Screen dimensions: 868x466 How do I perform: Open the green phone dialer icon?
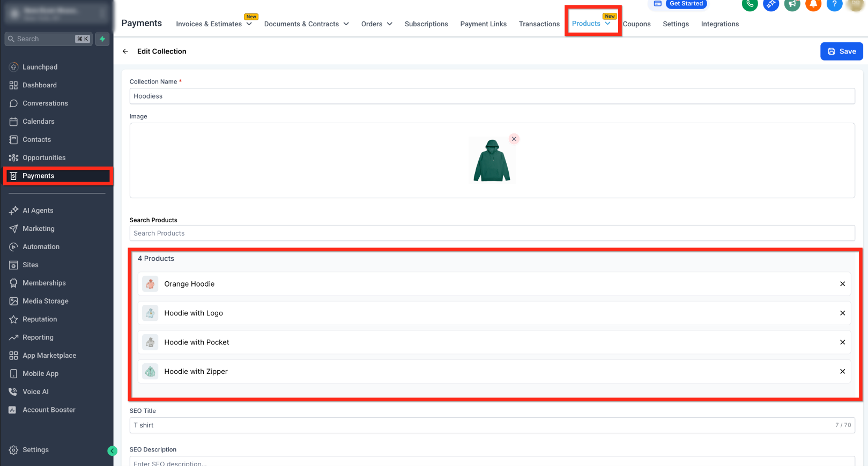750,4
